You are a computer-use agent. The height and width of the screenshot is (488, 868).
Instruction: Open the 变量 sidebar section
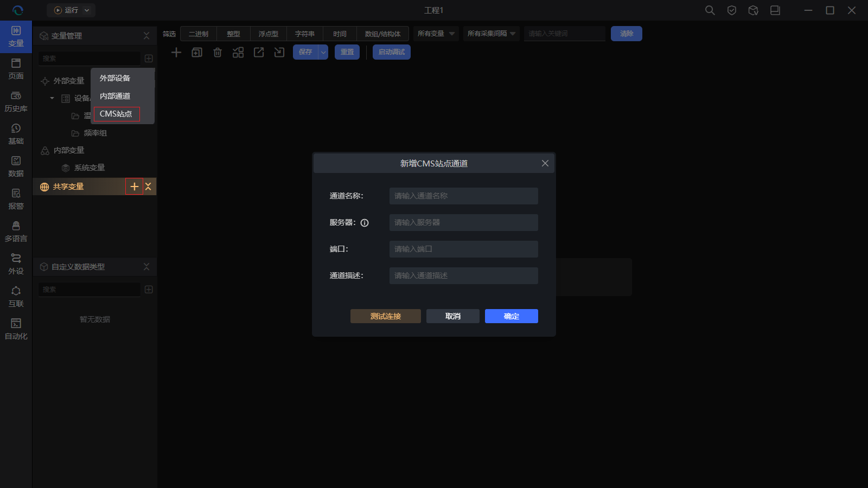tap(16, 37)
